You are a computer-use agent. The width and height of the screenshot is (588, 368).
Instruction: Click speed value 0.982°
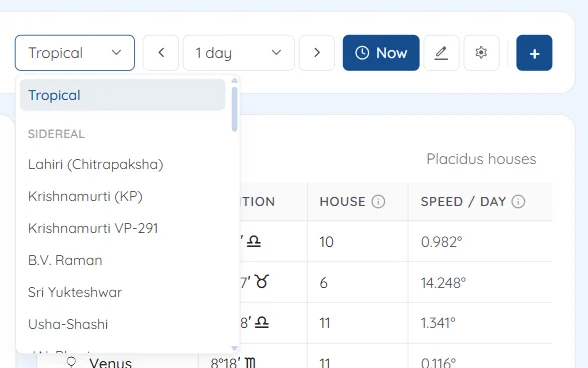pyautogui.click(x=441, y=242)
